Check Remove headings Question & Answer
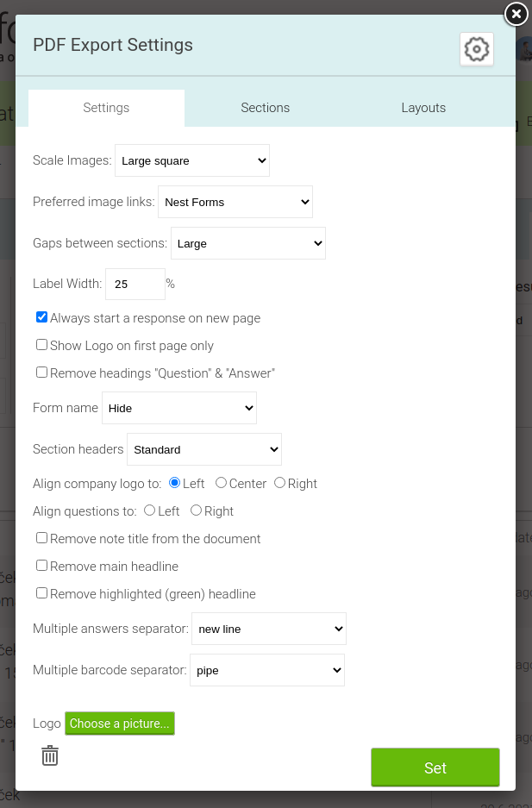The image size is (532, 808). 41,372
